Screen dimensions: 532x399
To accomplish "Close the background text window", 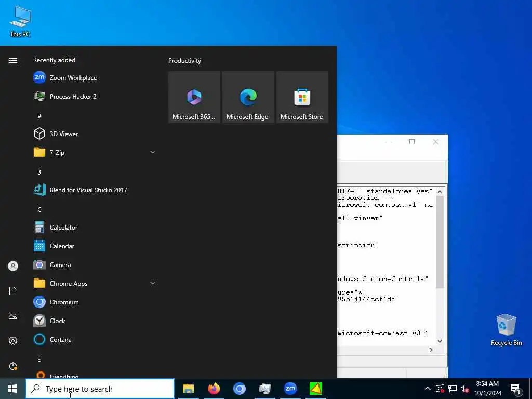I will (x=436, y=142).
